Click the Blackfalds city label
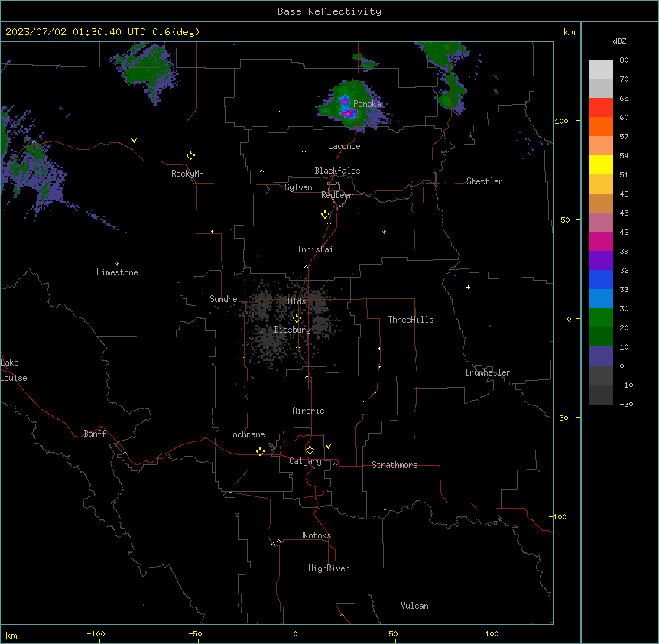Image resolution: width=659 pixels, height=644 pixels. click(337, 171)
